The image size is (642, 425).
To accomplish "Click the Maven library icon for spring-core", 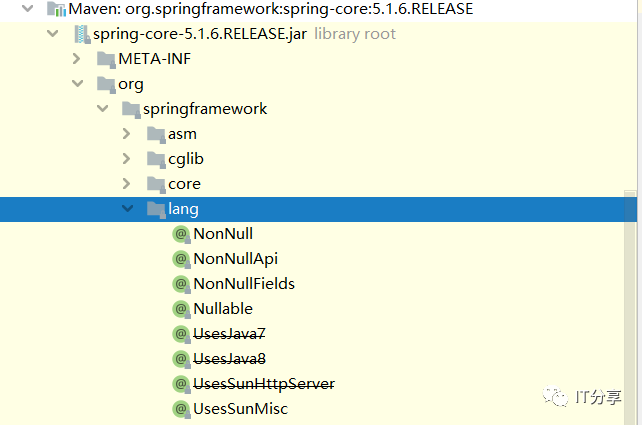I will click(56, 9).
